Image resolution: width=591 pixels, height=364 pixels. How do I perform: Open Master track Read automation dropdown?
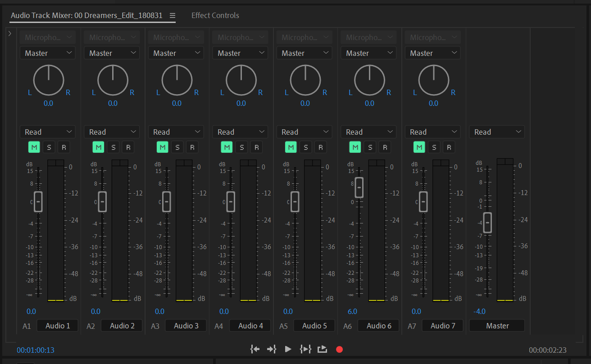coord(497,132)
